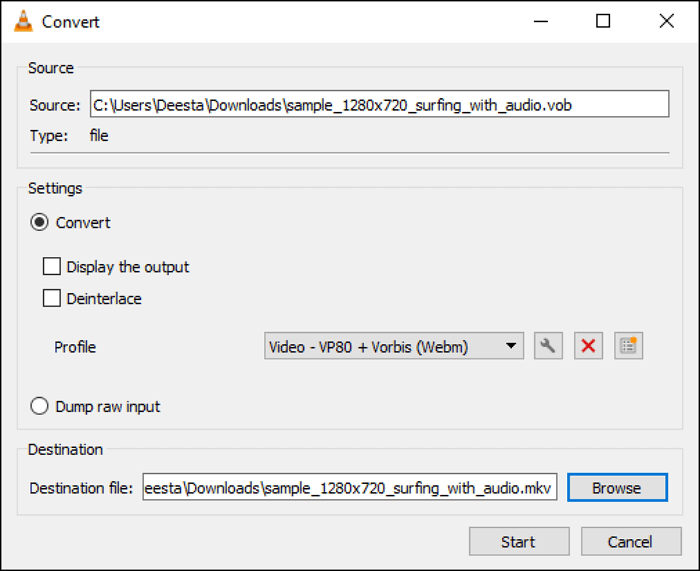Select the Convert radio button
Screen dimensions: 700x571
tap(40, 223)
